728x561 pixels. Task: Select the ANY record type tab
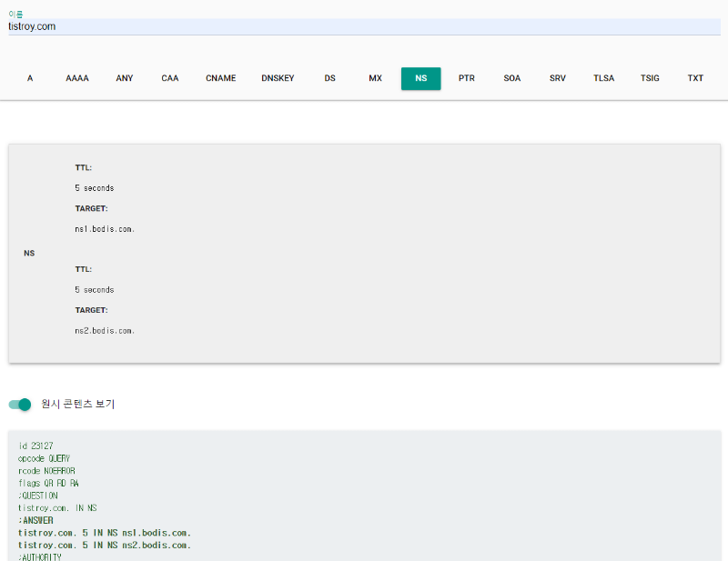point(125,78)
